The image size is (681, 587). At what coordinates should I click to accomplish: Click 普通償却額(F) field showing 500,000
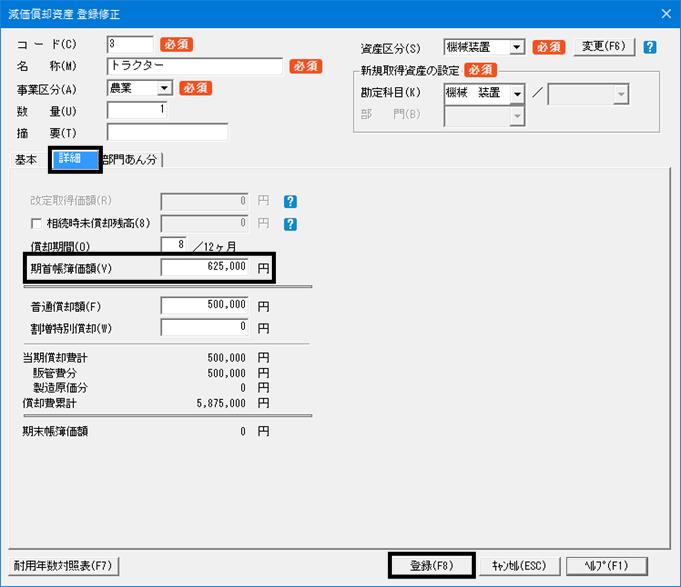(204, 305)
